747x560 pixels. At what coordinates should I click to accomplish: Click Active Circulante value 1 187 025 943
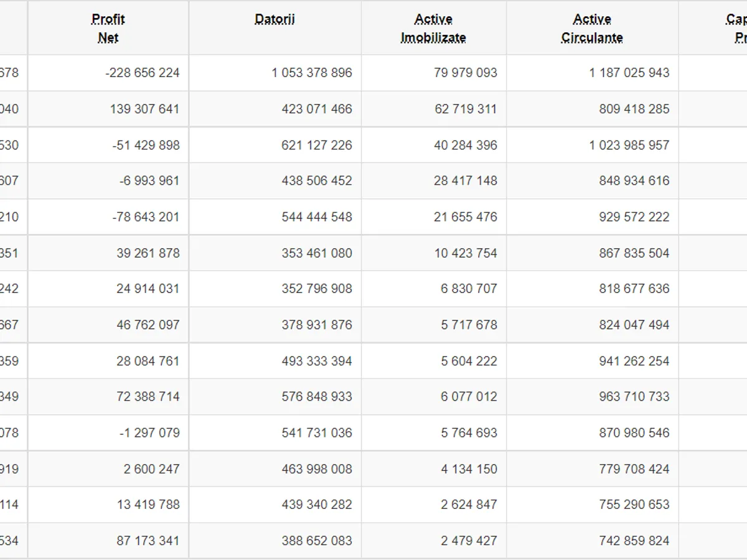tap(629, 73)
